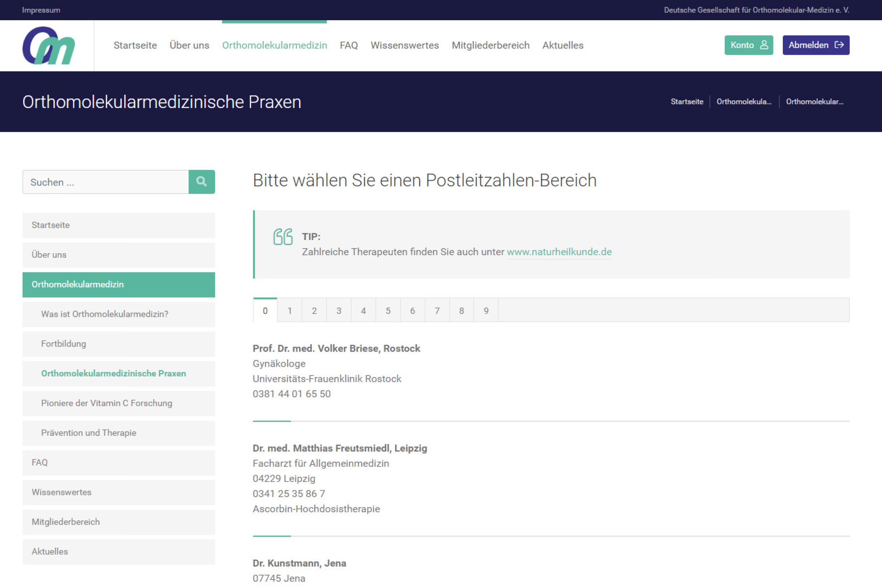
Task: Click Startseite breadcrumb link
Action: [686, 102]
